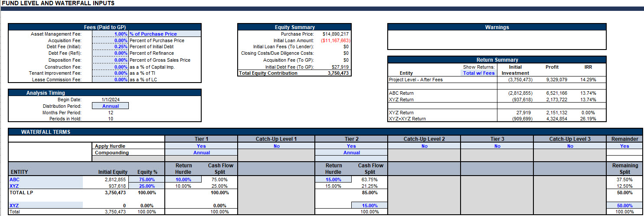
Task: Select the Distribution Period 'Annual' dropdown cell
Action: 111,106
